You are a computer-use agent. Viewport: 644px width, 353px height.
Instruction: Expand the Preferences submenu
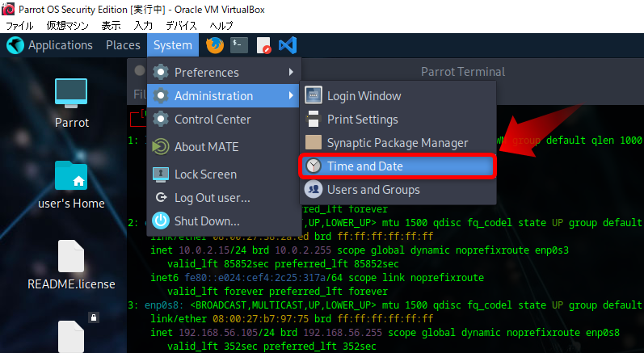point(223,72)
